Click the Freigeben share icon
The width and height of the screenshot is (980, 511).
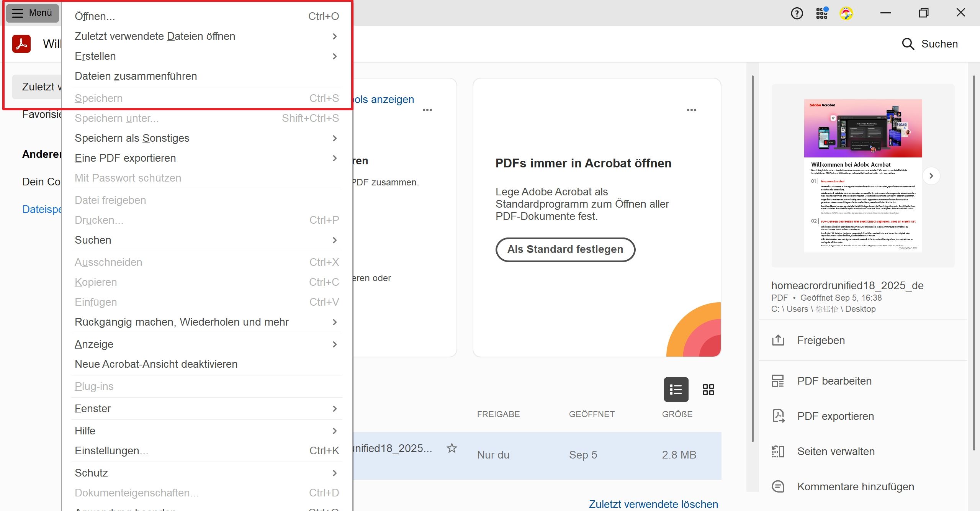pyautogui.click(x=778, y=340)
